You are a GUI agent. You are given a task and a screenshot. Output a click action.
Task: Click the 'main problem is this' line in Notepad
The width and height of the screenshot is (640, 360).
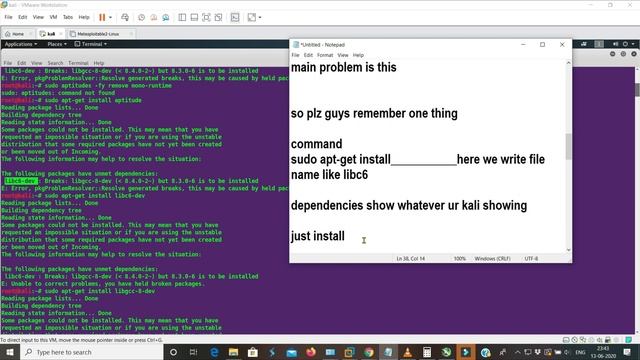343,67
